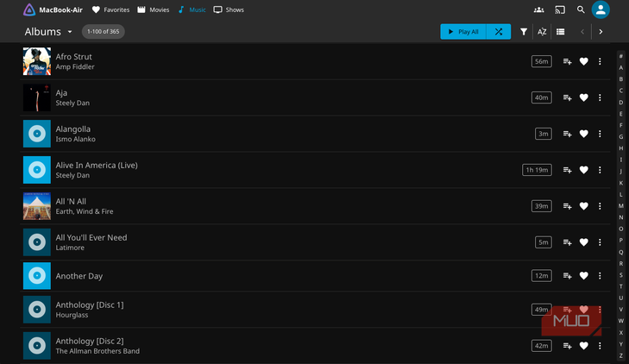Open artist The Allman Brothers Band

(x=97, y=351)
